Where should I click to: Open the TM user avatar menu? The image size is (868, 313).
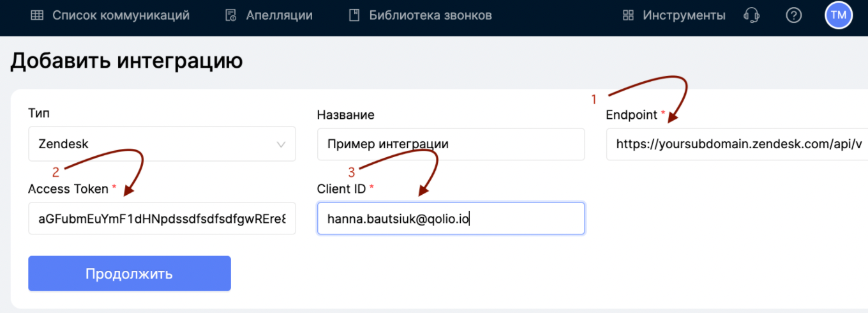(x=839, y=15)
